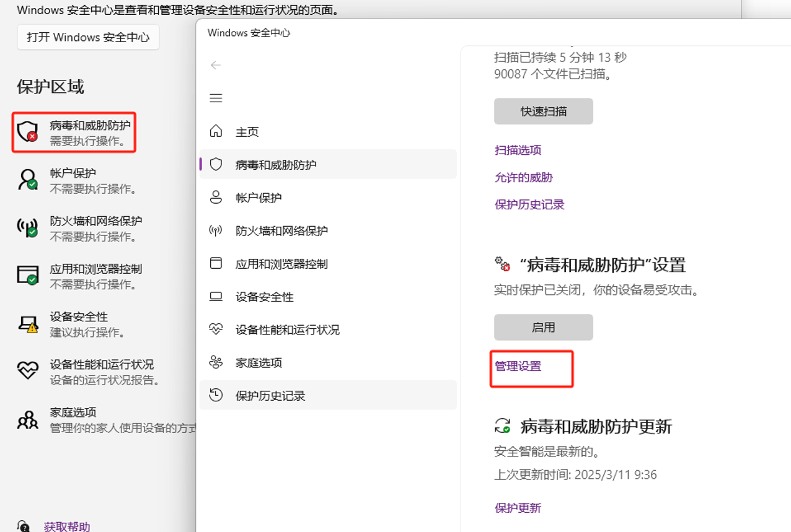Click the history clock icon beside 保护历史记录
Image resolution: width=791 pixels, height=532 pixels.
pos(216,395)
